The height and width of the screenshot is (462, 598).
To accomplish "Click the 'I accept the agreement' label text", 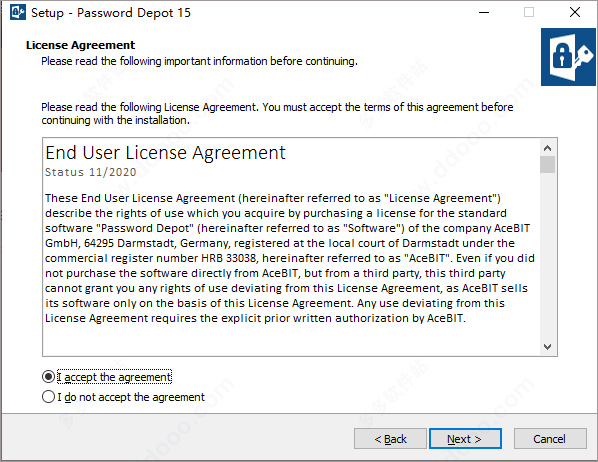I will click(114, 377).
